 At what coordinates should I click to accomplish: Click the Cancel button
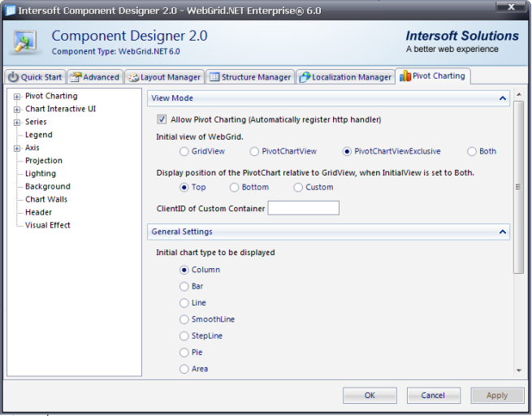pos(433,396)
